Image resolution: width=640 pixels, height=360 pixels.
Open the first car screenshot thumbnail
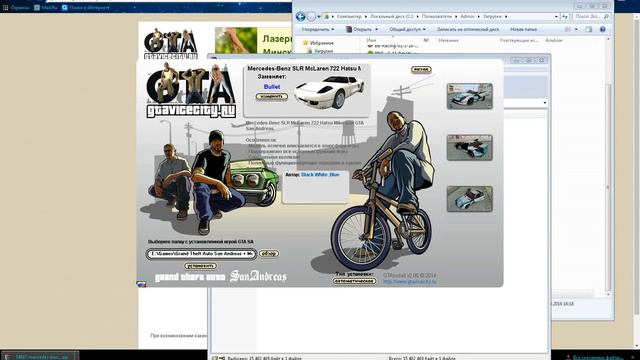[469, 96]
